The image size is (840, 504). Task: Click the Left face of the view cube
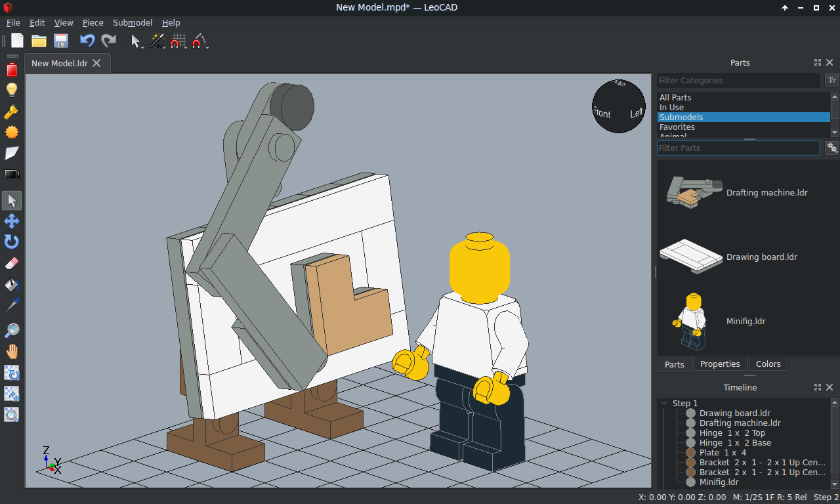pyautogui.click(x=637, y=114)
